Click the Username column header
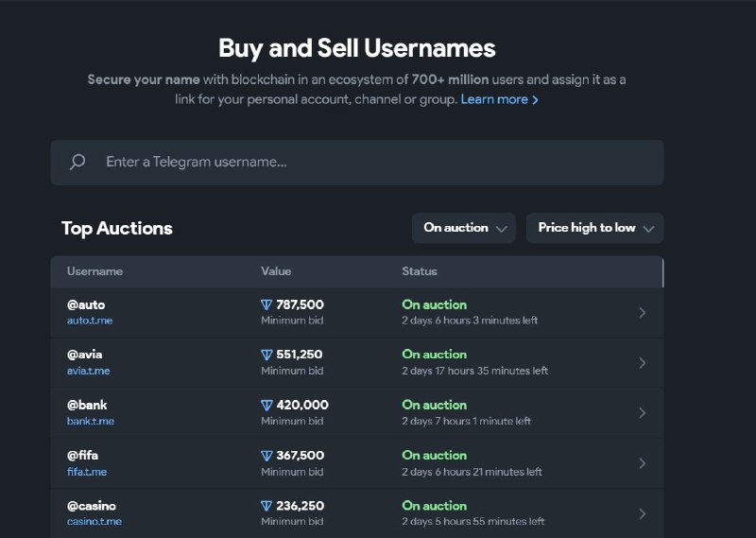 click(x=95, y=271)
